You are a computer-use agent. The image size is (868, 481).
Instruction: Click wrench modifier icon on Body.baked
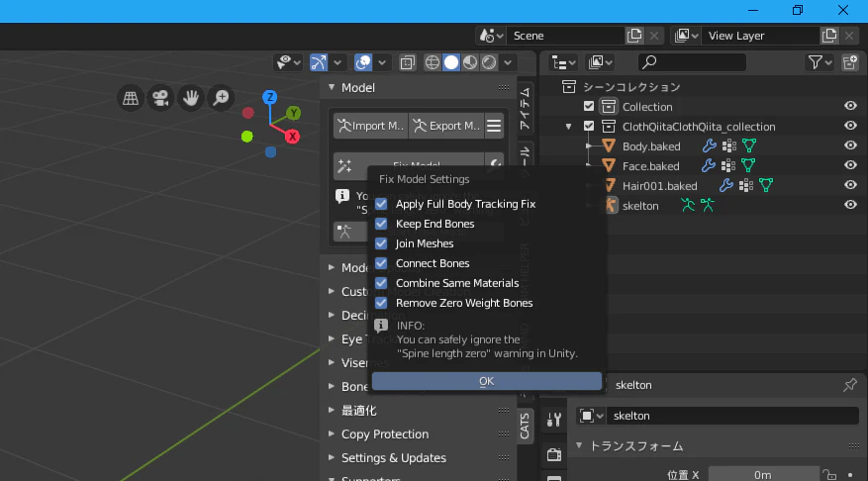pos(709,146)
